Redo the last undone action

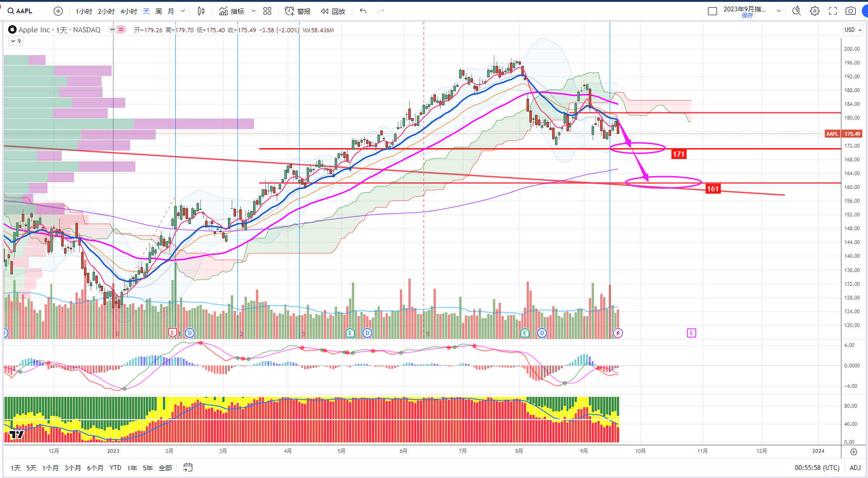pyautogui.click(x=381, y=11)
